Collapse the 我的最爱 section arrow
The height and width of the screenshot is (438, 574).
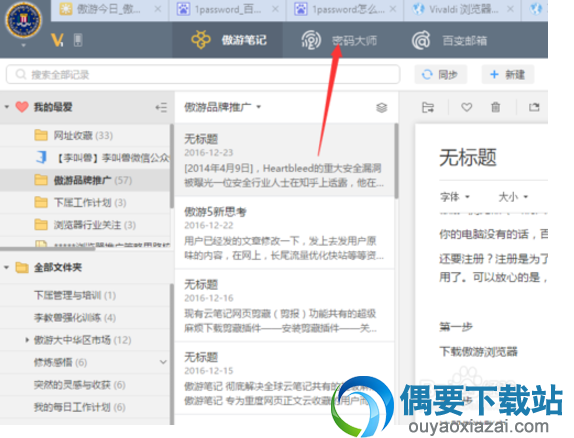pos(7,107)
